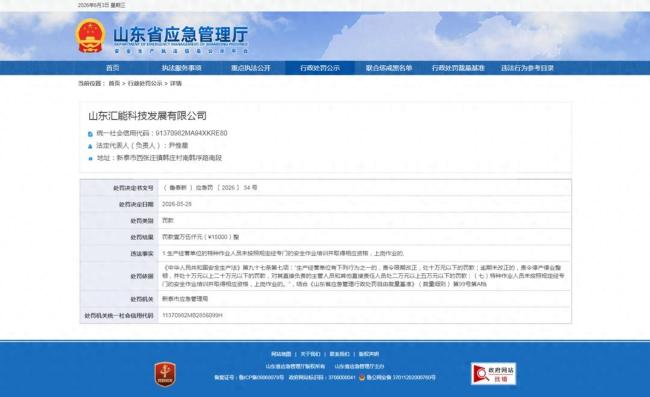Click the agency credit code starting 11370982

coord(192,315)
